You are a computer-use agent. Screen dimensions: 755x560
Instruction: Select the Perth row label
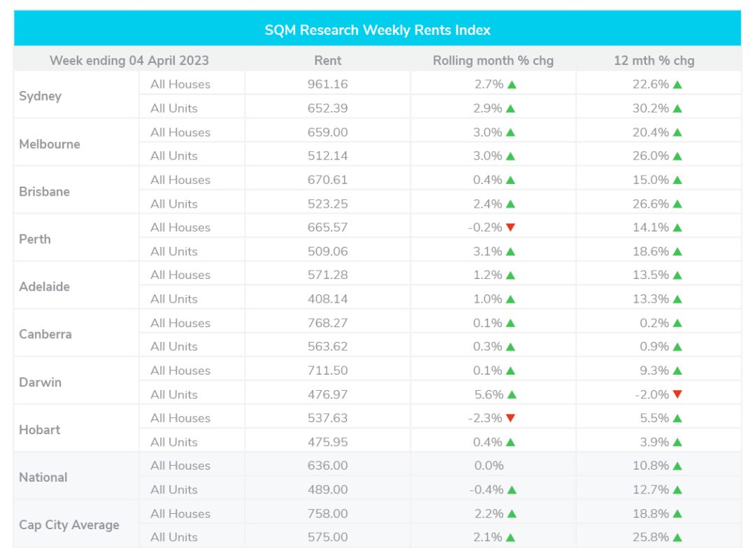[35, 239]
